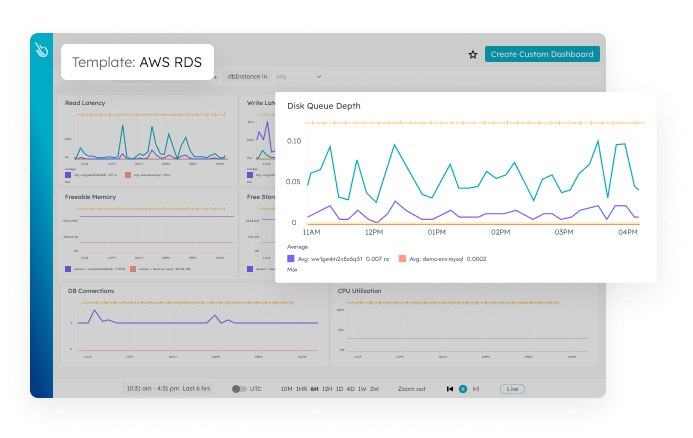Image resolution: width=693 pixels, height=438 pixels.
Task: Click the star favorite icon
Action: pos(473,54)
